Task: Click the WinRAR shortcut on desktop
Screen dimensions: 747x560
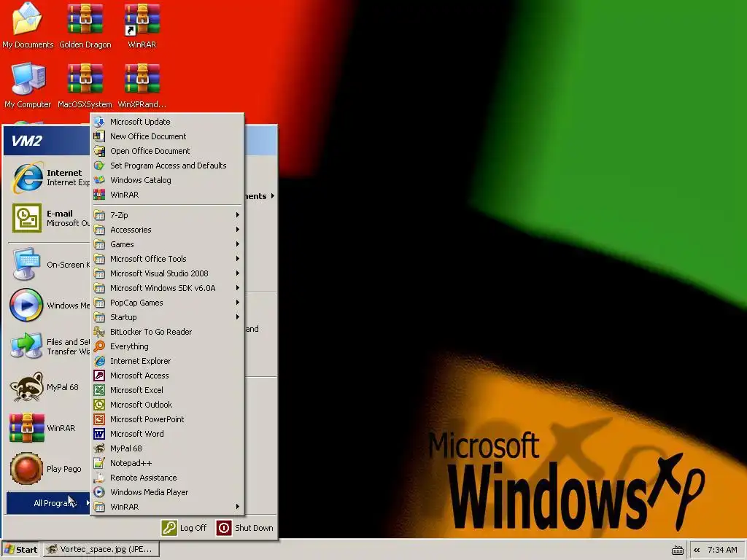Action: [x=142, y=26]
